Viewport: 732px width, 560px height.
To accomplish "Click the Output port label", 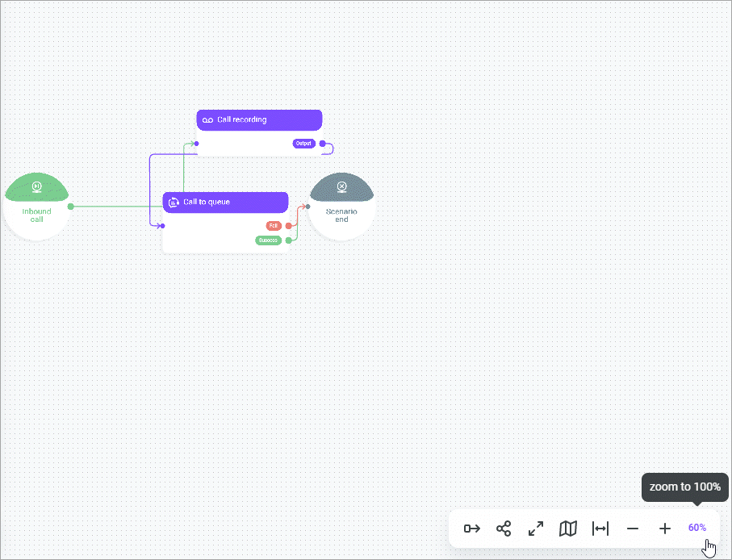I will click(304, 144).
